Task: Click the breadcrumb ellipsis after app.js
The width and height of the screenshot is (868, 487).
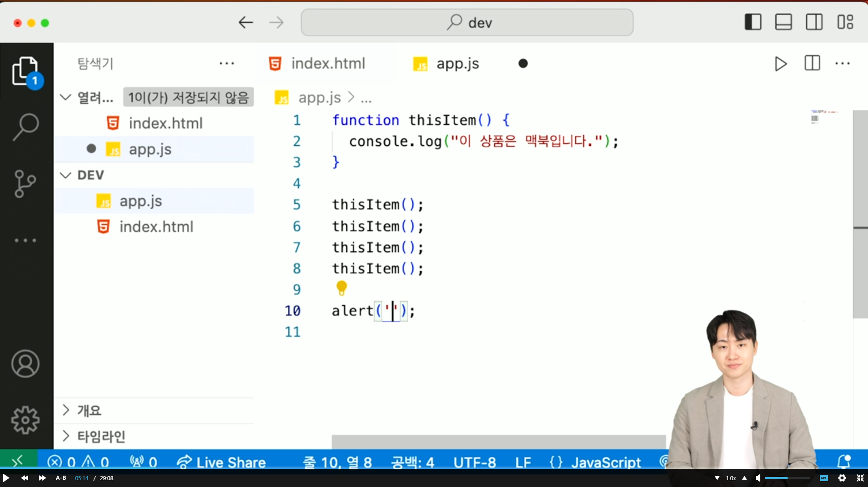Action: coord(366,98)
